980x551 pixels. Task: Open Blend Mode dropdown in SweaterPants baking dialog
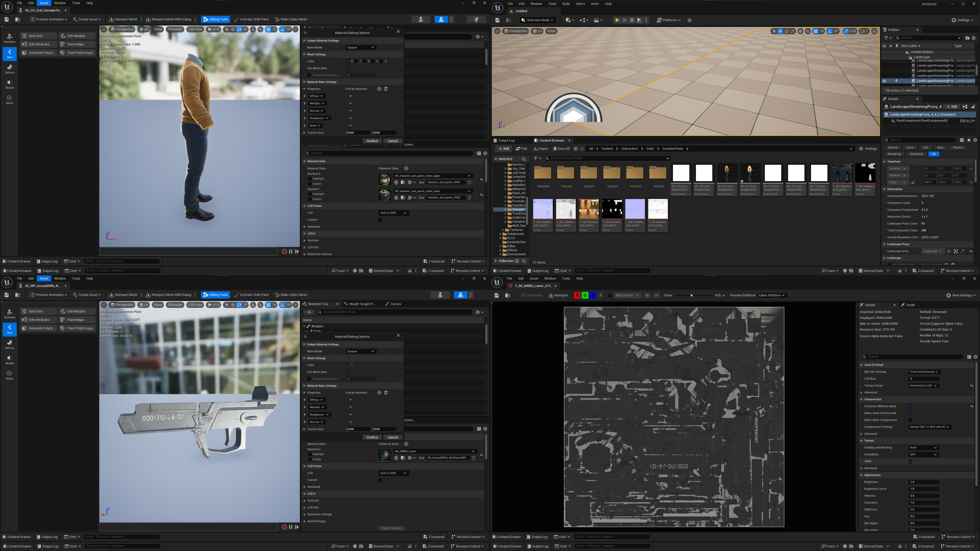[361, 47]
